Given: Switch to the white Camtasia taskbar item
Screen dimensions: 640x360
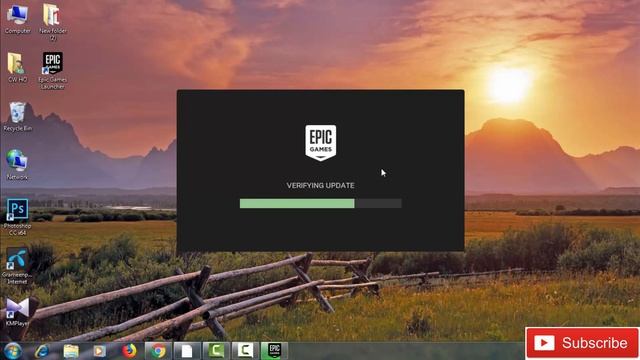Looking at the screenshot, I should tap(245, 351).
